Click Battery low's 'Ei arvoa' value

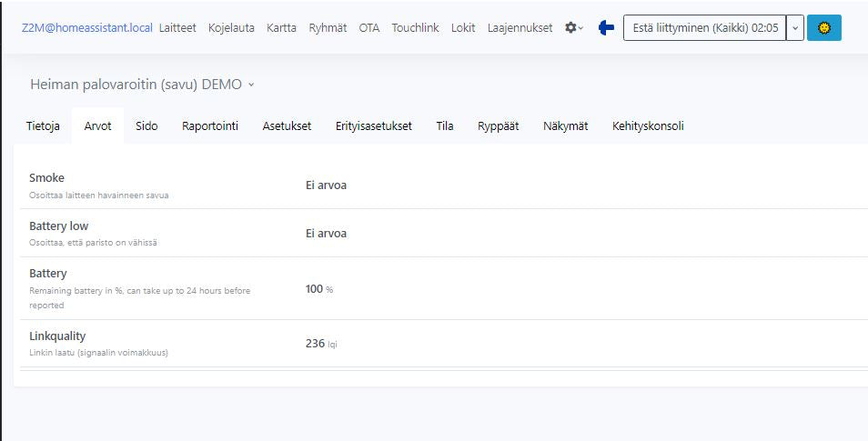326,234
